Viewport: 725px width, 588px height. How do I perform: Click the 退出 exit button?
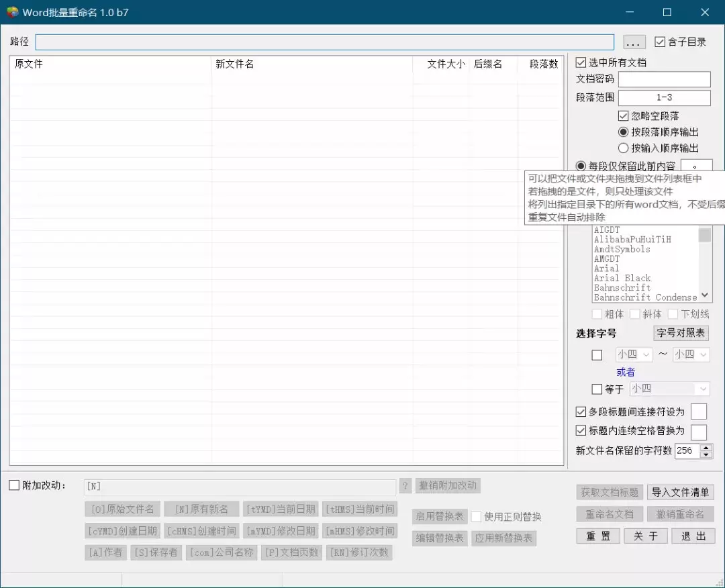pos(693,536)
